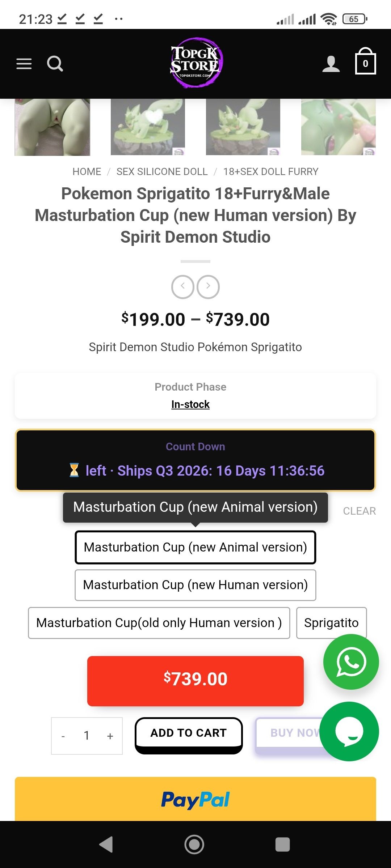This screenshot has width=391, height=868.
Task: Tap the search magnifier icon
Action: (55, 64)
